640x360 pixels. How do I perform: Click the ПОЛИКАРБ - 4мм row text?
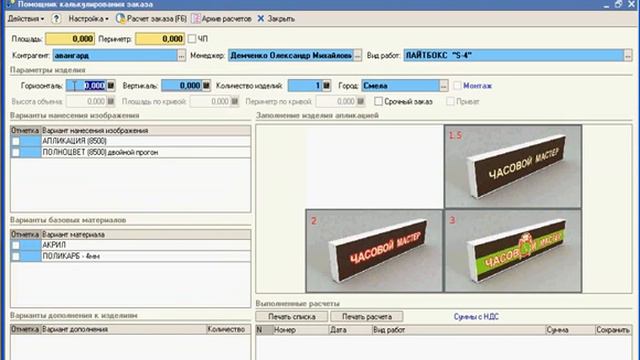(x=71, y=256)
